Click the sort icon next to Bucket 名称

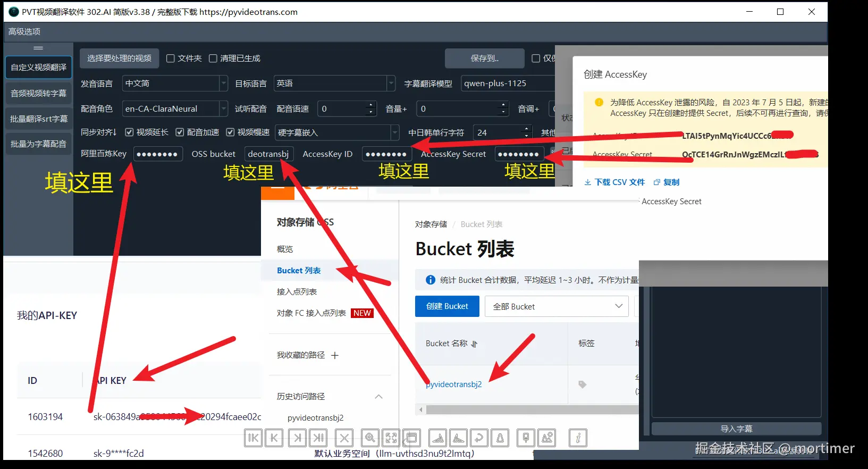(x=474, y=344)
